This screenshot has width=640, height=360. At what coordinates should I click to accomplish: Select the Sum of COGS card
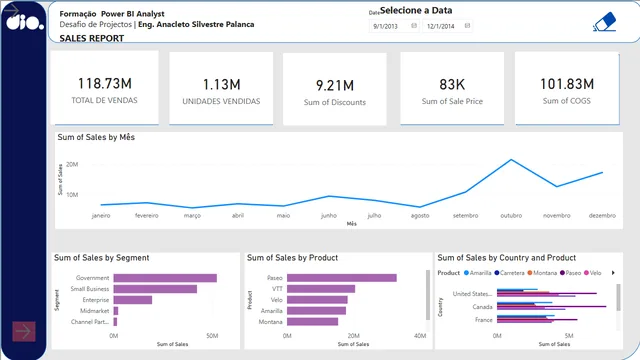pyautogui.click(x=567, y=88)
